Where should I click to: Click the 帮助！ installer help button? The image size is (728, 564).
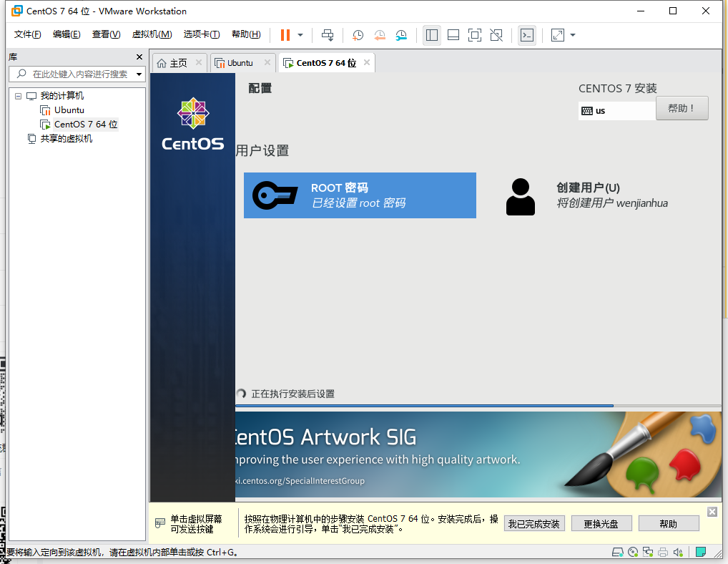click(682, 108)
